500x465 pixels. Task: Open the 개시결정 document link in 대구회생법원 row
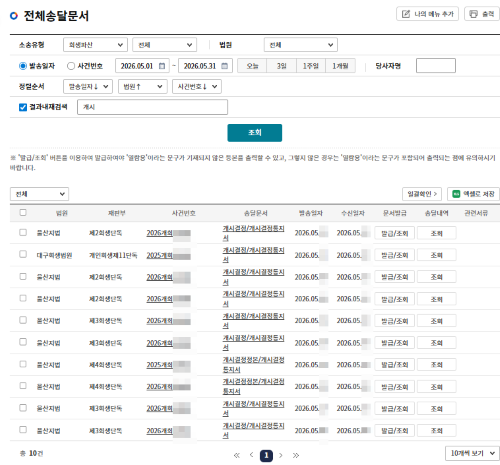tap(253, 255)
